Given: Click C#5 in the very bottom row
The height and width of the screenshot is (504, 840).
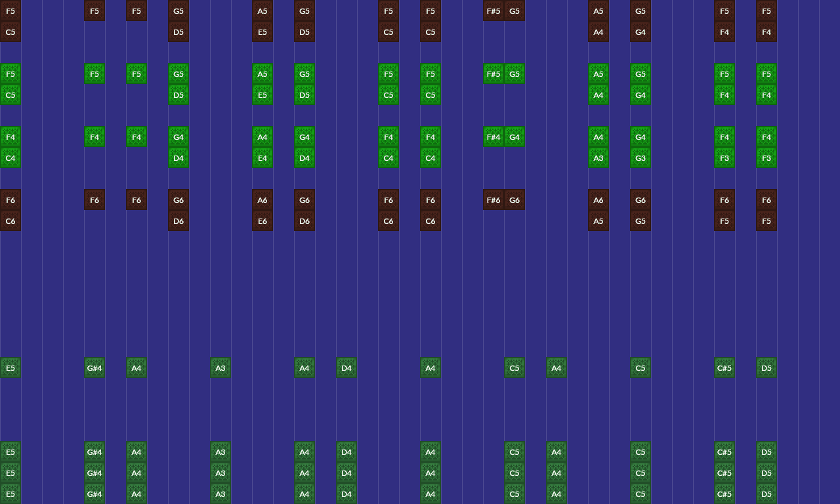Looking at the screenshot, I should click(724, 493).
